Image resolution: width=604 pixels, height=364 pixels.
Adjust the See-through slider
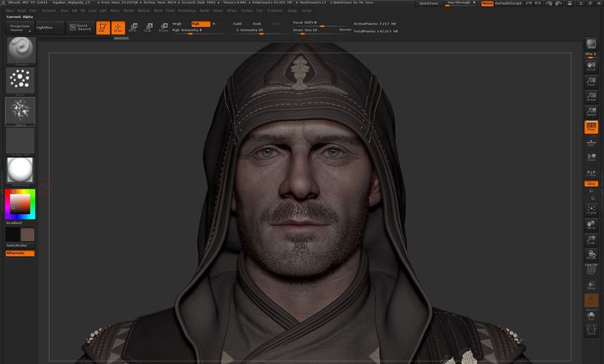(460, 3)
